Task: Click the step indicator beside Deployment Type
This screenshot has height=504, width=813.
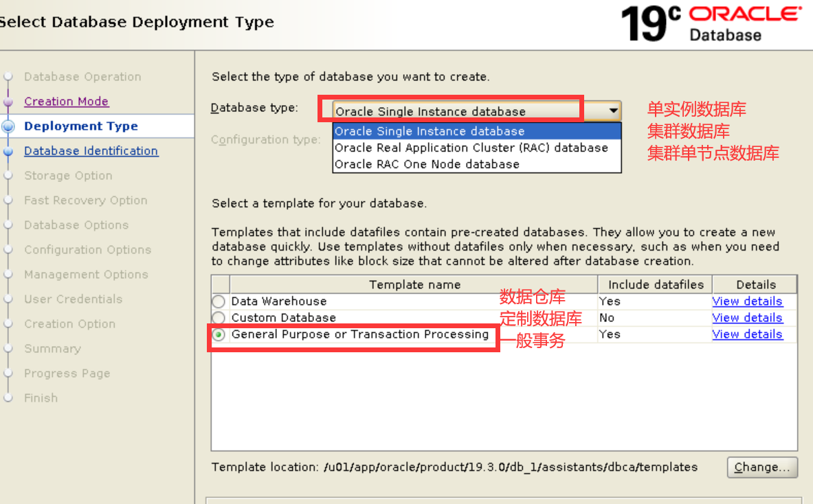Action: [x=6, y=126]
